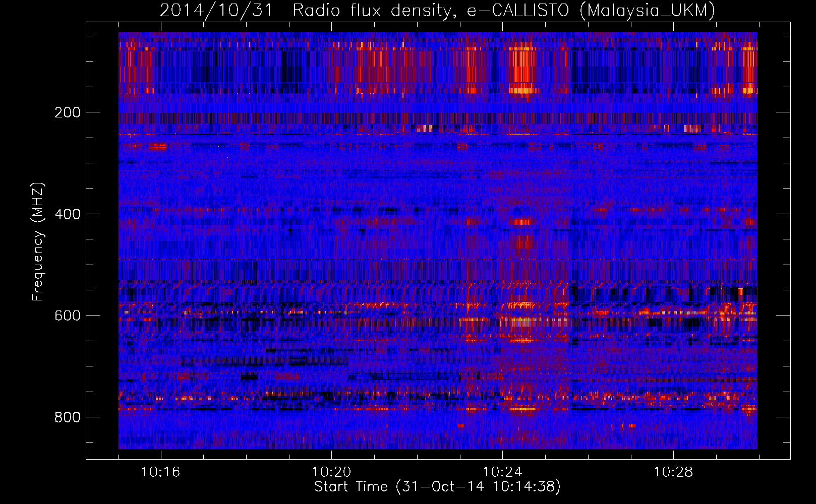This screenshot has height=504, width=816.
Task: Click the 10:20 time tick label
Action: [332, 472]
